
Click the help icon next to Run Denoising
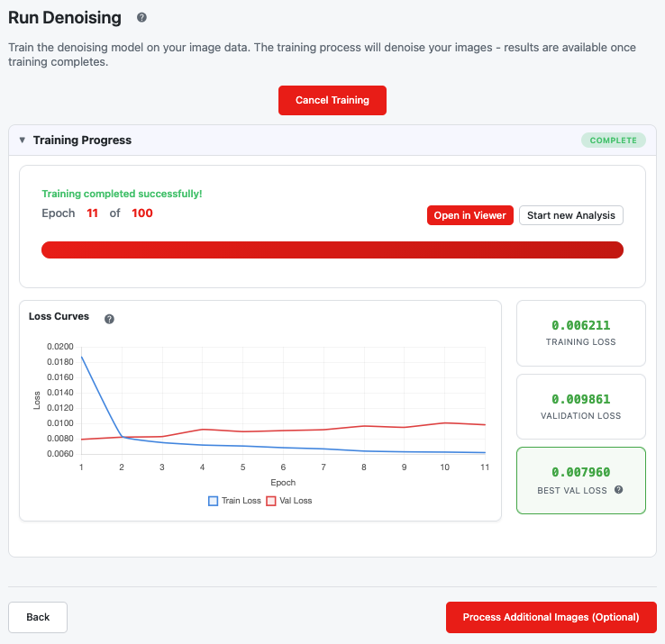pos(141,17)
